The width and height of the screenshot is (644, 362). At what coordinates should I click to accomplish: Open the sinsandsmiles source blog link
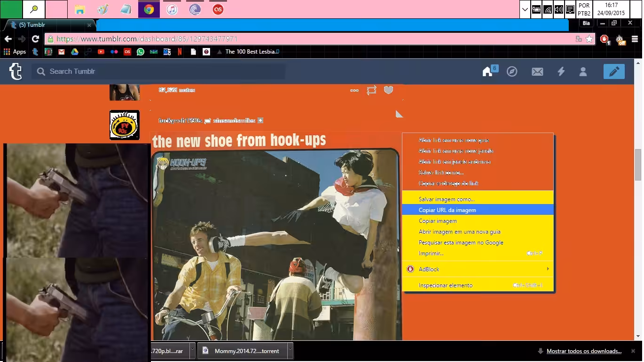(234, 120)
